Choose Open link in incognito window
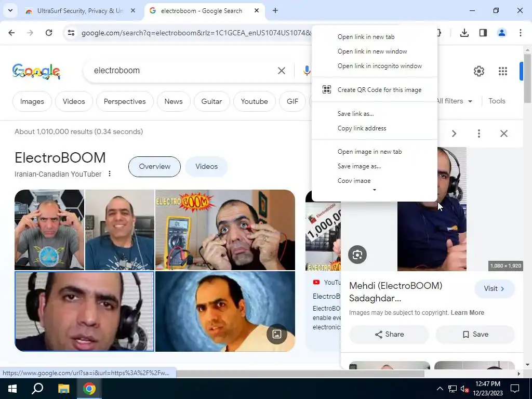This screenshot has width=532, height=399. coord(375,66)
